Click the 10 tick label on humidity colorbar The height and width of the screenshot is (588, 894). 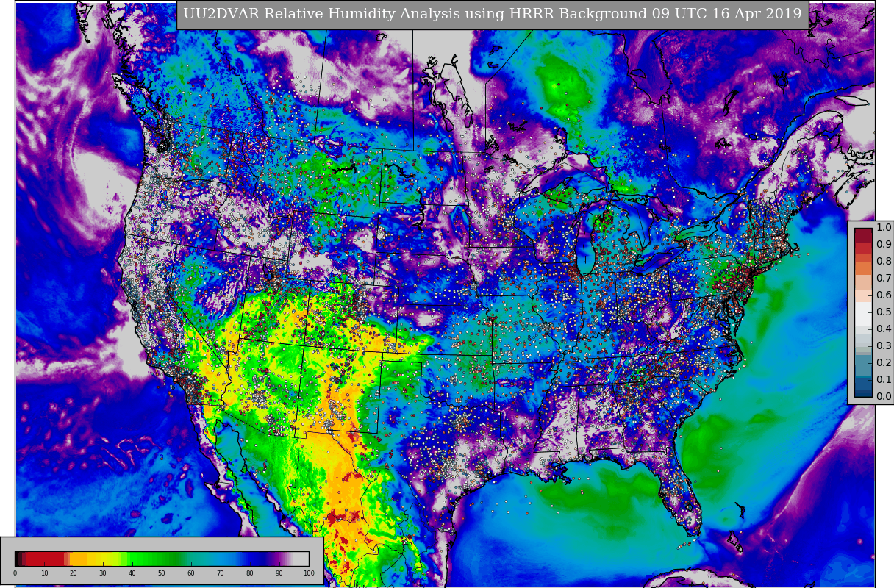(44, 573)
